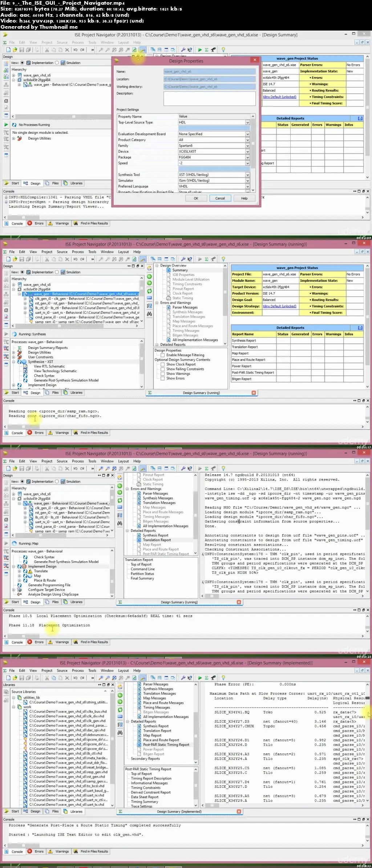372x868 pixels.
Task: Select Analyze Design Using ChipScope
Action: click(53, 595)
